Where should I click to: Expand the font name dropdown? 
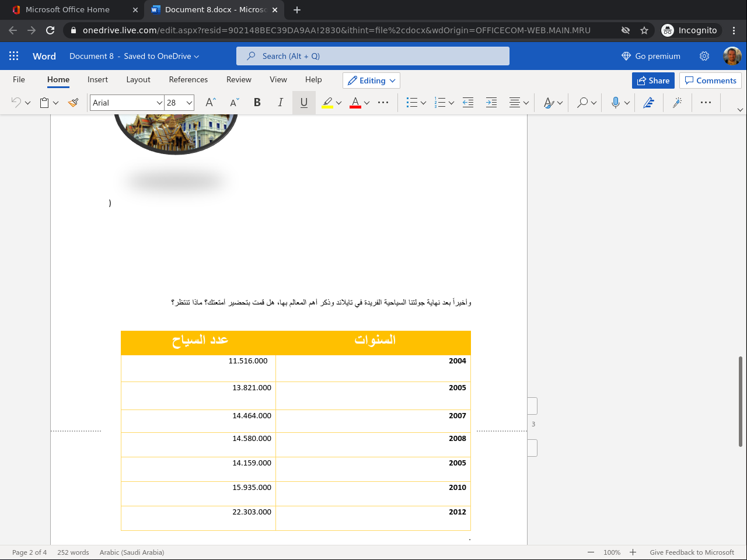pyautogui.click(x=159, y=103)
